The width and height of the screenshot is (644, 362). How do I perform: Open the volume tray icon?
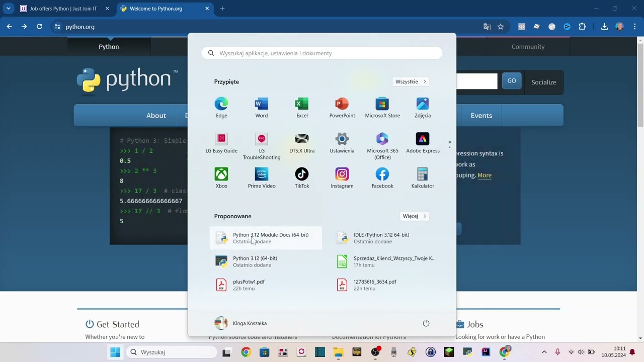coord(581,352)
